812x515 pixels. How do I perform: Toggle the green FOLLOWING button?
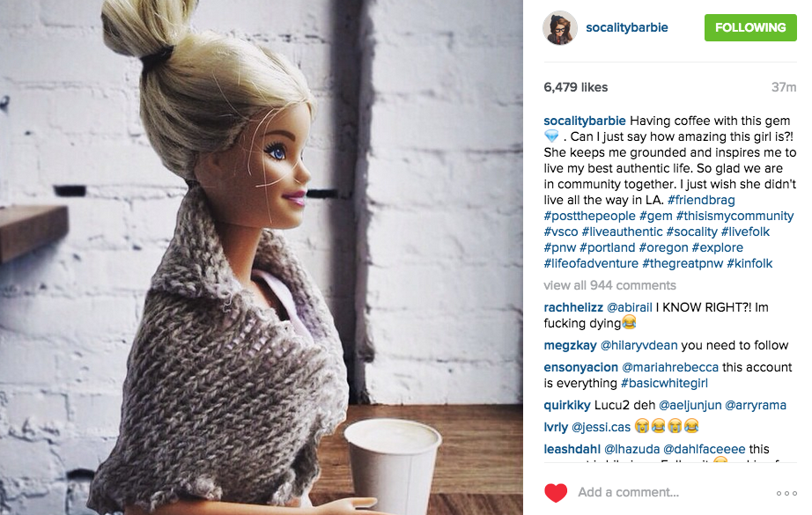[750, 27]
